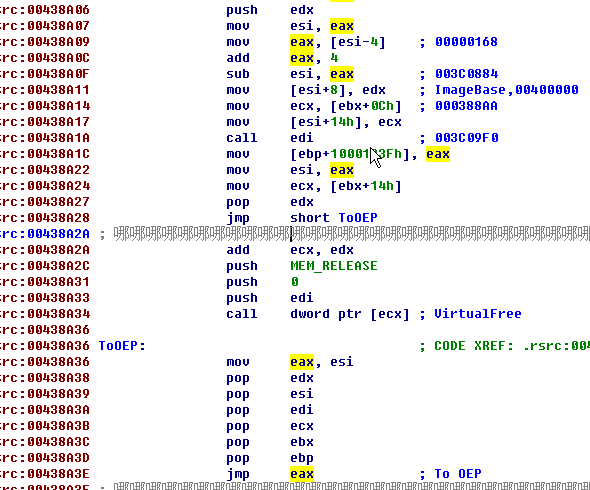
Task: Click the address 00438A06 on the push edx line
Action: tap(58, 10)
